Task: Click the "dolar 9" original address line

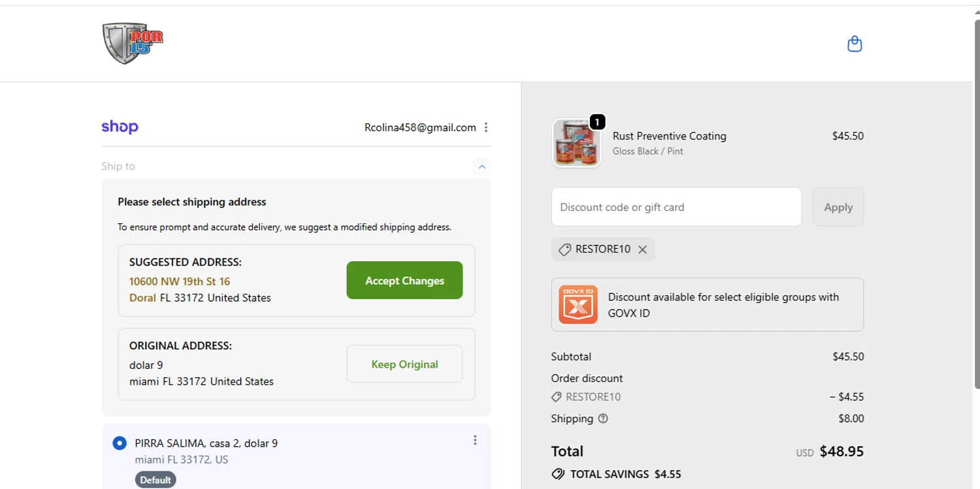Action: coord(146,365)
